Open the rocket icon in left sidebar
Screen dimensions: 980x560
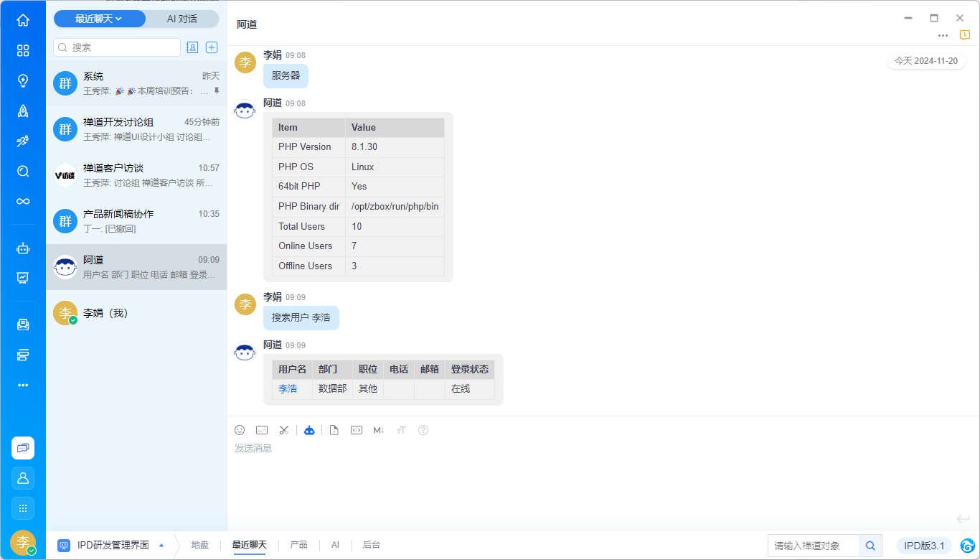tap(23, 111)
